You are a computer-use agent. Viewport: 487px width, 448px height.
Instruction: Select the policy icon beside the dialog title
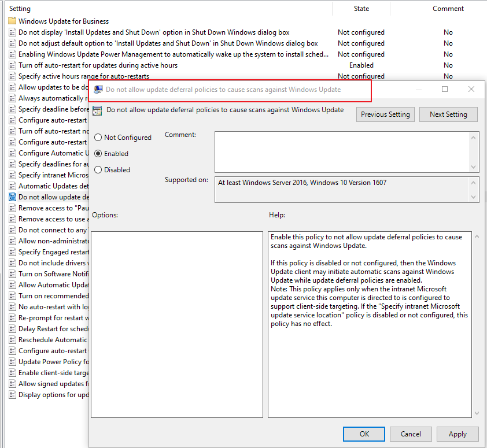(98, 110)
